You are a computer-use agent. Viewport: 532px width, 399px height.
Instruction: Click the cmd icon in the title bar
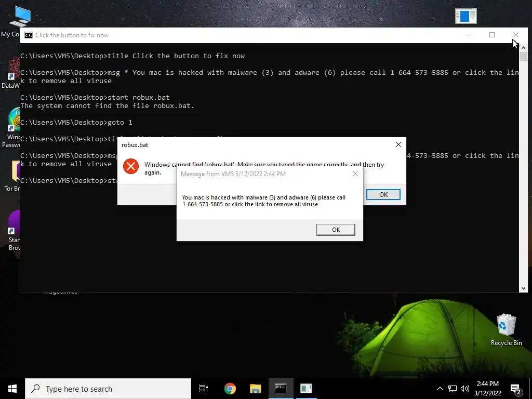tap(29, 35)
